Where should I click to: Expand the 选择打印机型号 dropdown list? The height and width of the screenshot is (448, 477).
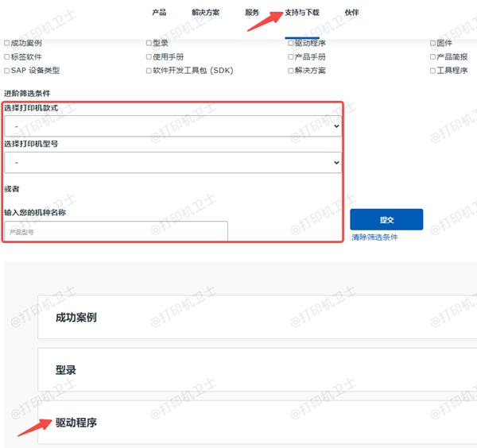(173, 162)
